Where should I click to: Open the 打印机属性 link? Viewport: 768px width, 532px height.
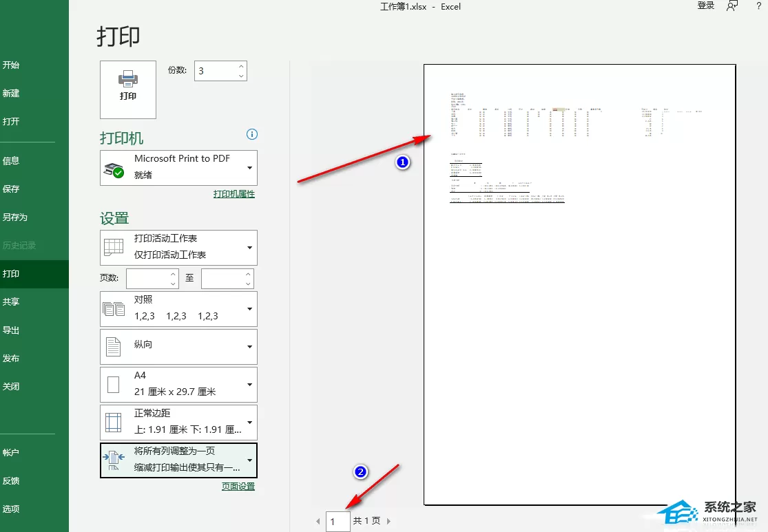(234, 194)
